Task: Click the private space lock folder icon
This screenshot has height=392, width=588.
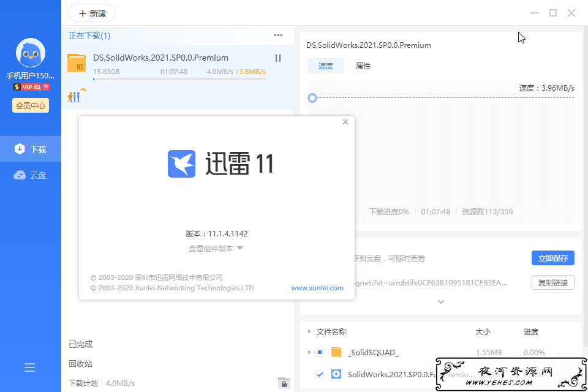Action: 284,383
